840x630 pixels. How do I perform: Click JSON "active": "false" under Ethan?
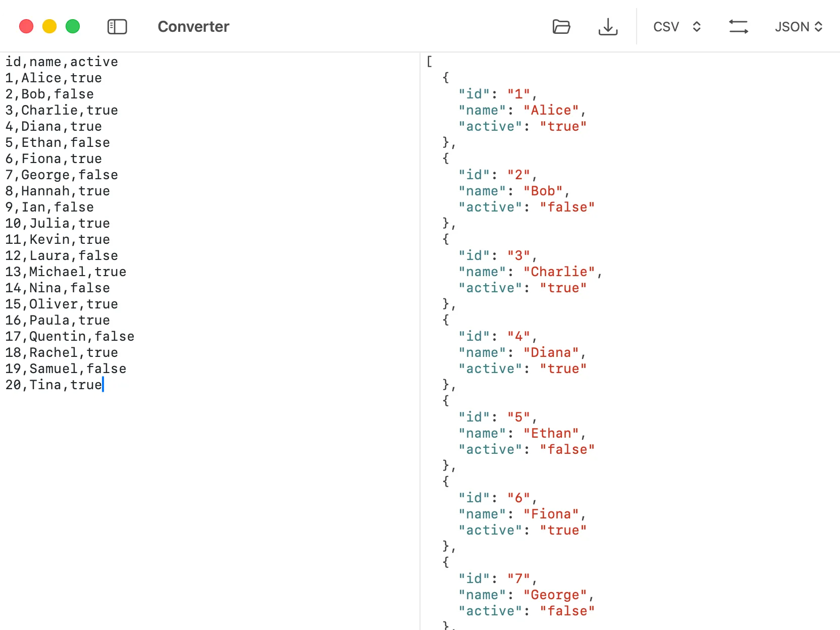click(527, 449)
